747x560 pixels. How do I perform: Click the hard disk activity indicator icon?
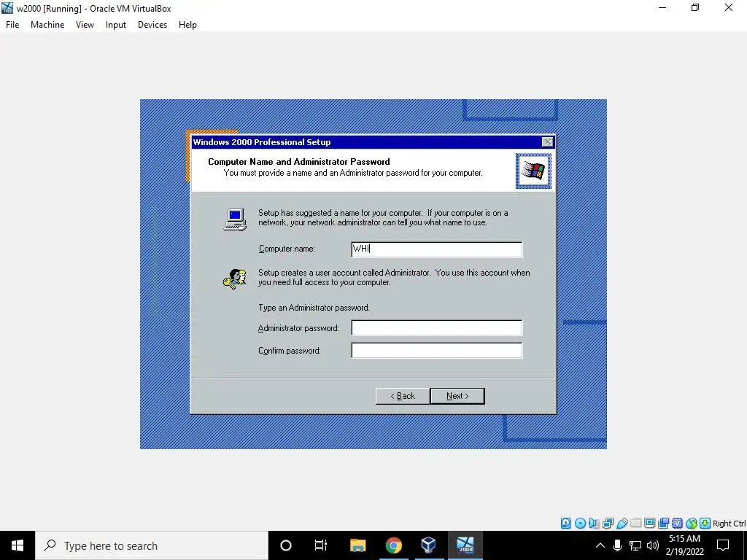click(565, 524)
